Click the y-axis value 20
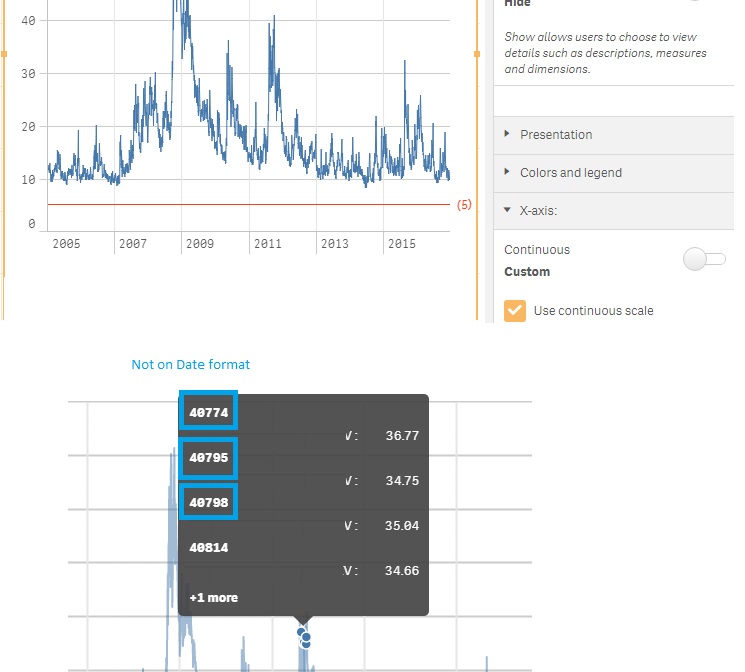Screen dimensions: 745x672 [x=28, y=127]
